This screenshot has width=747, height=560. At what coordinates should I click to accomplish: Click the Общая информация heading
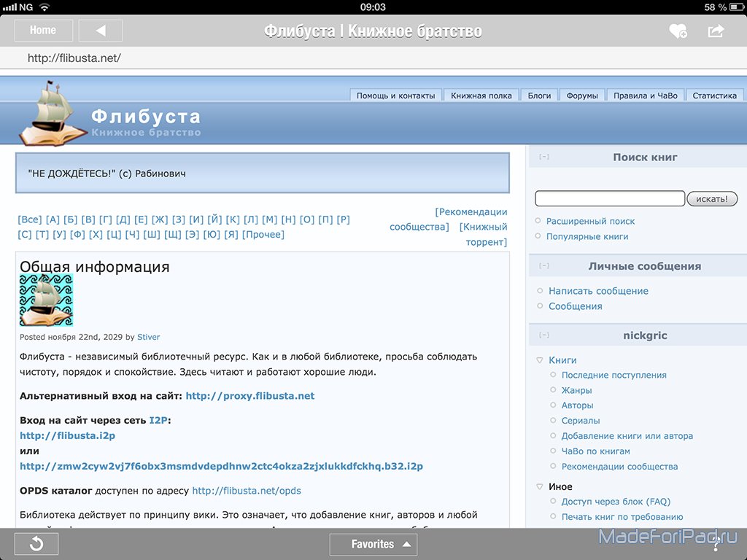[95, 267]
